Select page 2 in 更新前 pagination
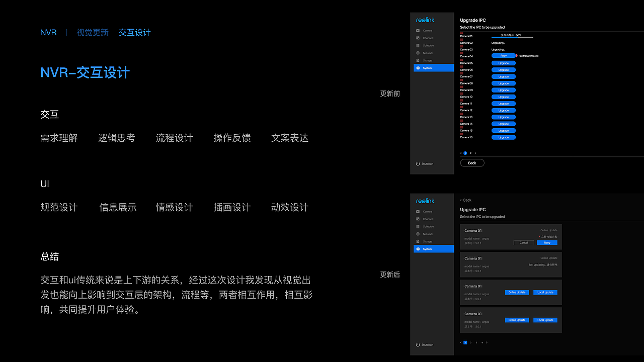 [x=471, y=153]
